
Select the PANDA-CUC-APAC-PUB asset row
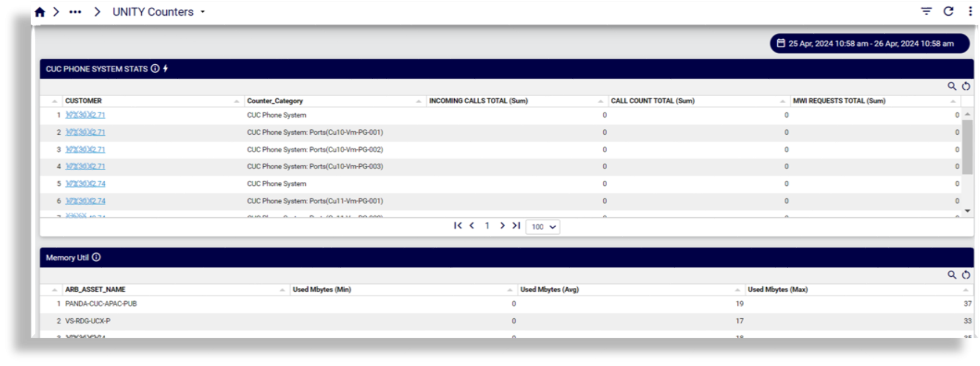[x=506, y=304]
